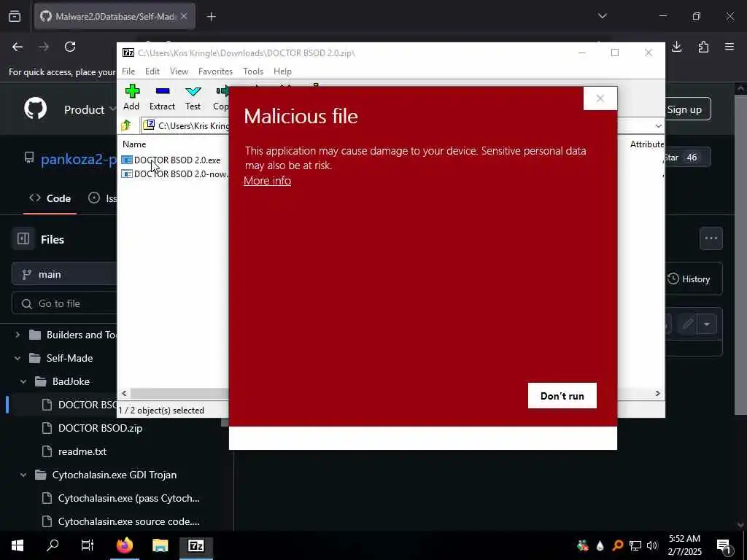Close the Malicious file warning dialog
The height and width of the screenshot is (560, 747).
(x=600, y=98)
